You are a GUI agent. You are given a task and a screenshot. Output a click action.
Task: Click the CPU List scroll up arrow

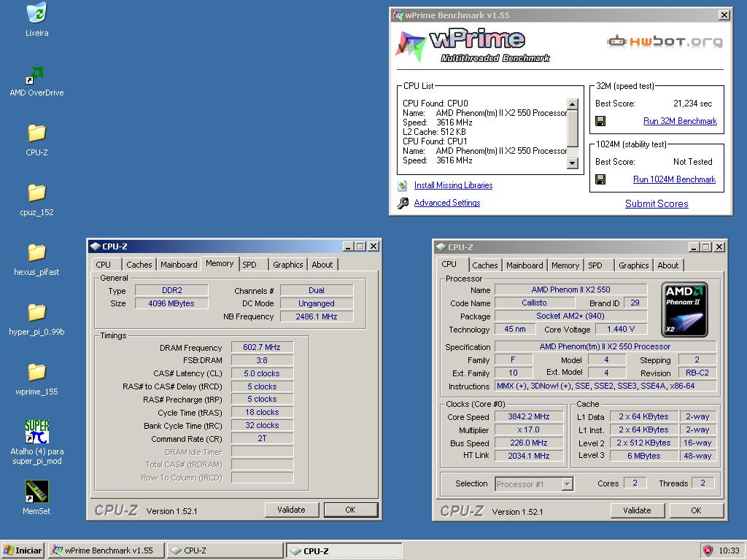[572, 104]
